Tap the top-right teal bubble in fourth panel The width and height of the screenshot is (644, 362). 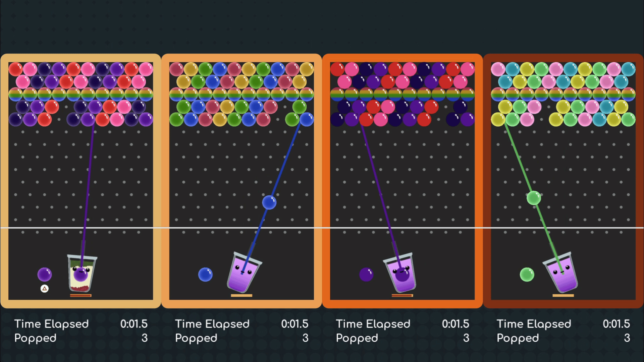tap(628, 69)
